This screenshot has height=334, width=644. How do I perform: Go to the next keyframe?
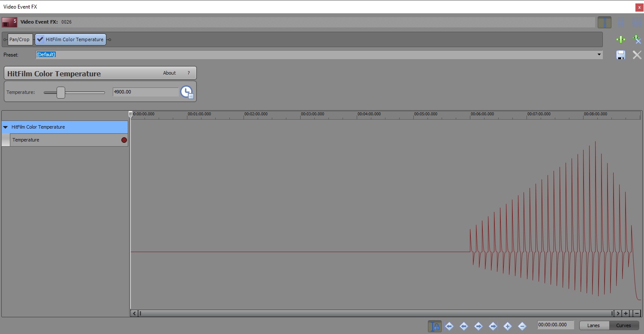(x=478, y=326)
